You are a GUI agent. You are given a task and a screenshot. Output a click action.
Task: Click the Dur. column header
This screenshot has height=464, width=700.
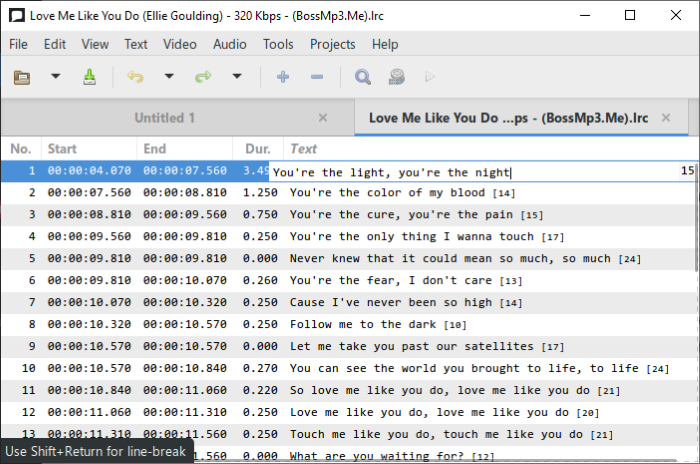click(258, 149)
